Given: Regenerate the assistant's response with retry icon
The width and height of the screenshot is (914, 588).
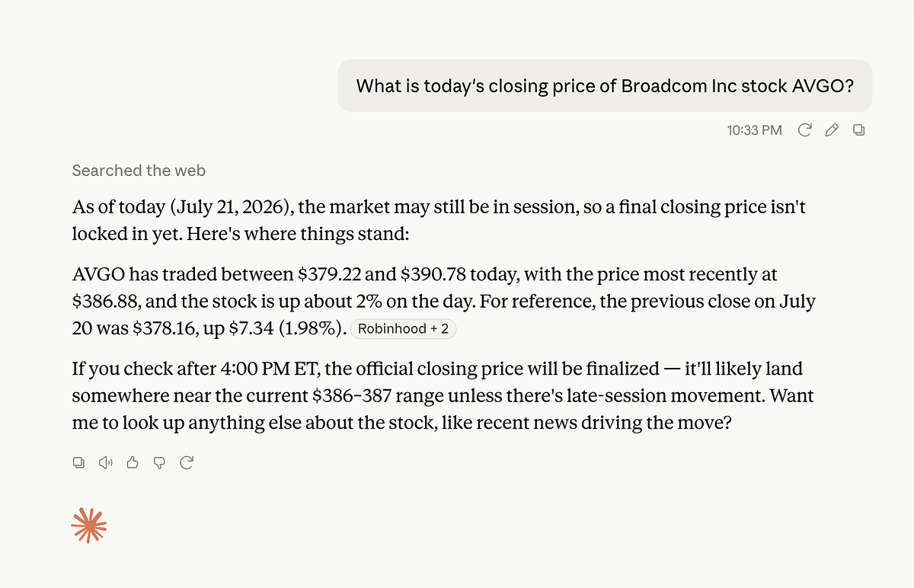Looking at the screenshot, I should click(x=186, y=462).
